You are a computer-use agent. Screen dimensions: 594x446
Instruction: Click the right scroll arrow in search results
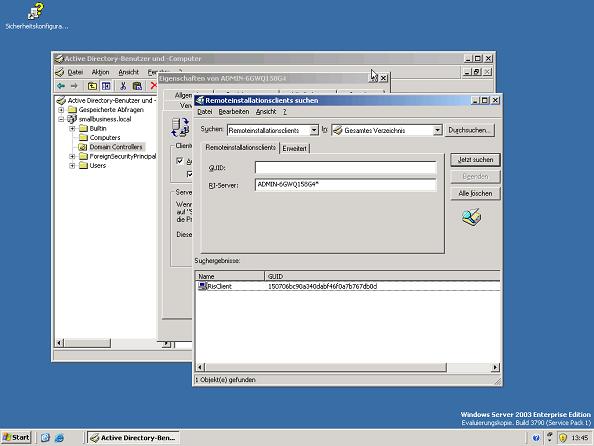pos(495,367)
